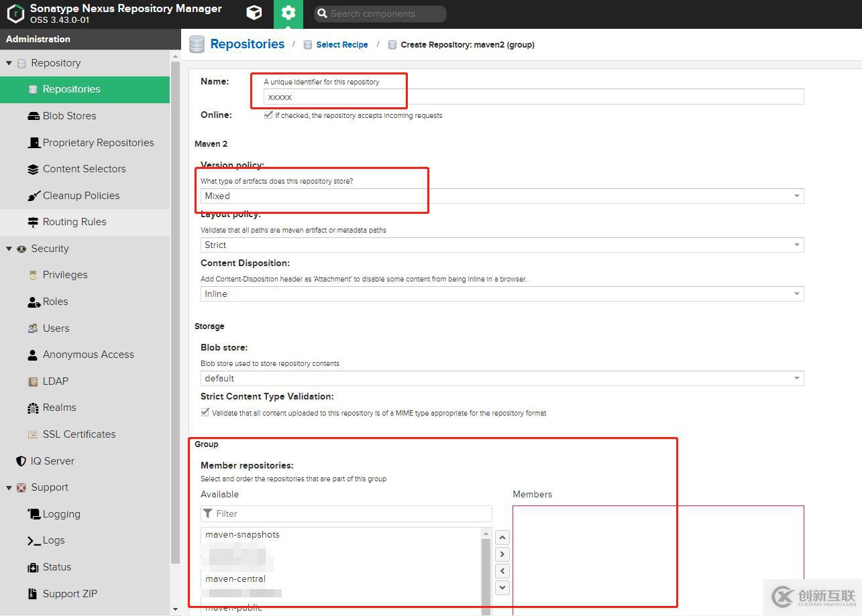Image resolution: width=862 pixels, height=616 pixels.
Task: Collapse the Support tree section
Action: pyautogui.click(x=9, y=487)
